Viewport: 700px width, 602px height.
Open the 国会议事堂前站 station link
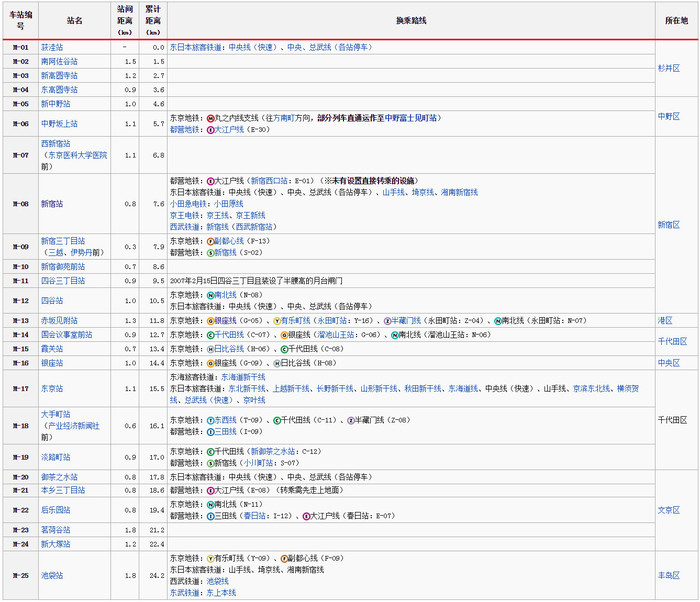click(67, 335)
